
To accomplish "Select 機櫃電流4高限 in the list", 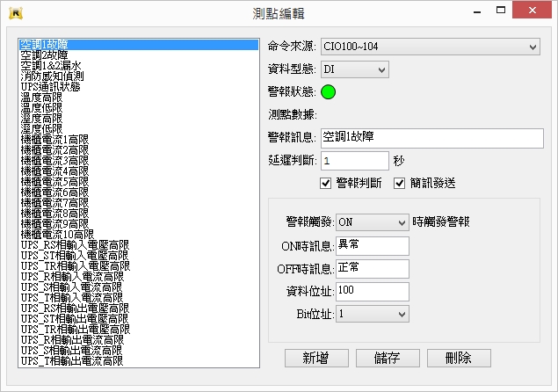I will pos(139,171).
